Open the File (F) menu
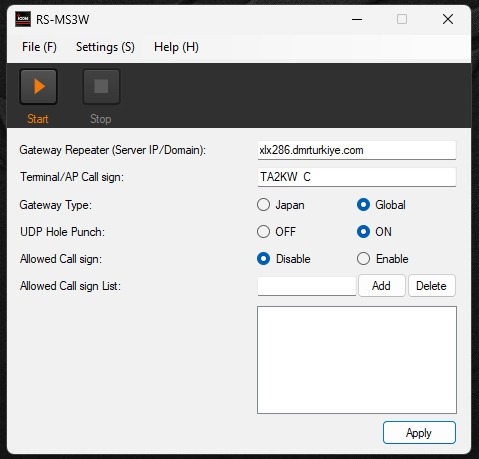The height and width of the screenshot is (459, 479). 39,47
